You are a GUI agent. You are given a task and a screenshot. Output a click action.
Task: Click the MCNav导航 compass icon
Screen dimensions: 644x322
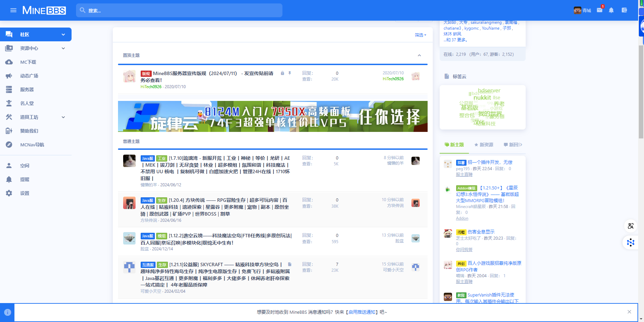(x=9, y=145)
